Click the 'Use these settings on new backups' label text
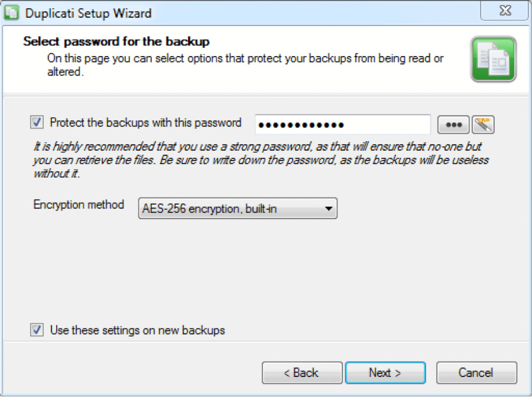The image size is (532, 397). [137, 330]
